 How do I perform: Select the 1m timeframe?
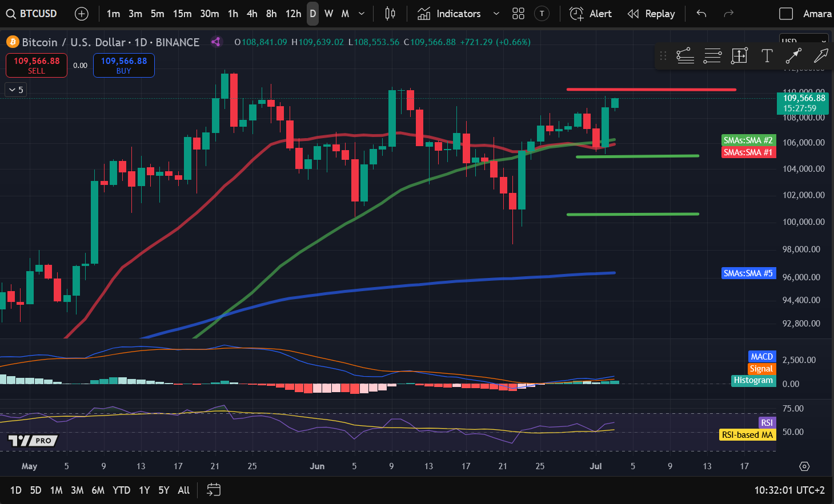[x=113, y=14]
